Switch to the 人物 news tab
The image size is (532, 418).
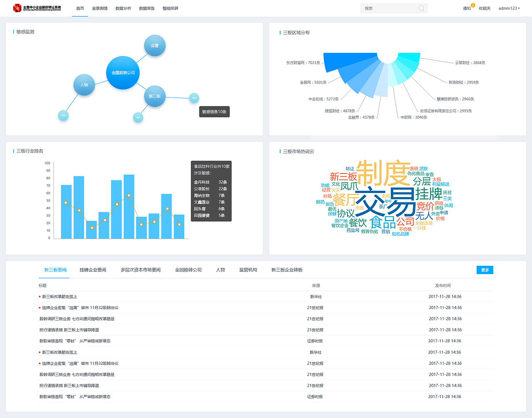pos(221,270)
